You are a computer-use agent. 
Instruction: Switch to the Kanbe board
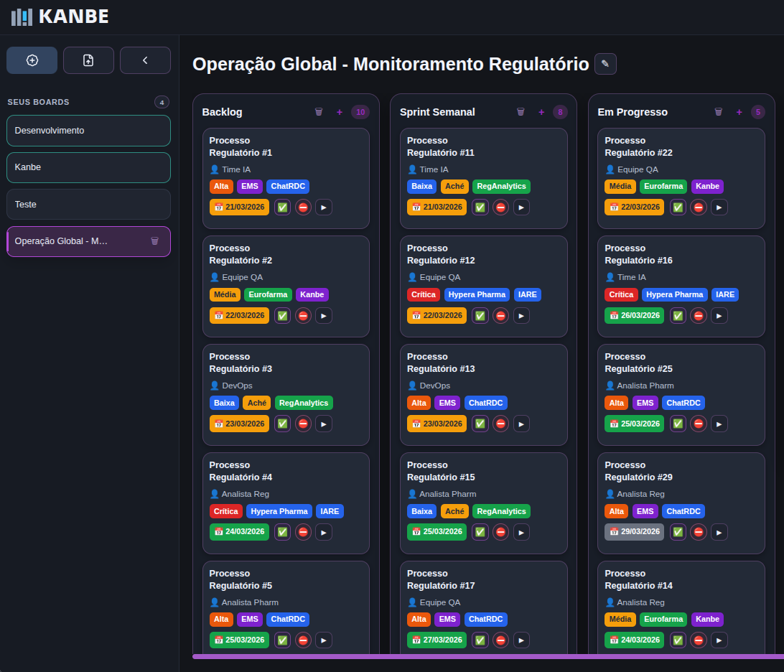tap(88, 167)
